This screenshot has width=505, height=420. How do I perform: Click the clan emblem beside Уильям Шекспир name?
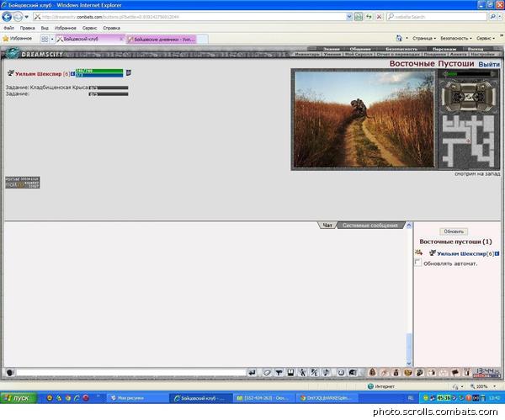click(11, 73)
